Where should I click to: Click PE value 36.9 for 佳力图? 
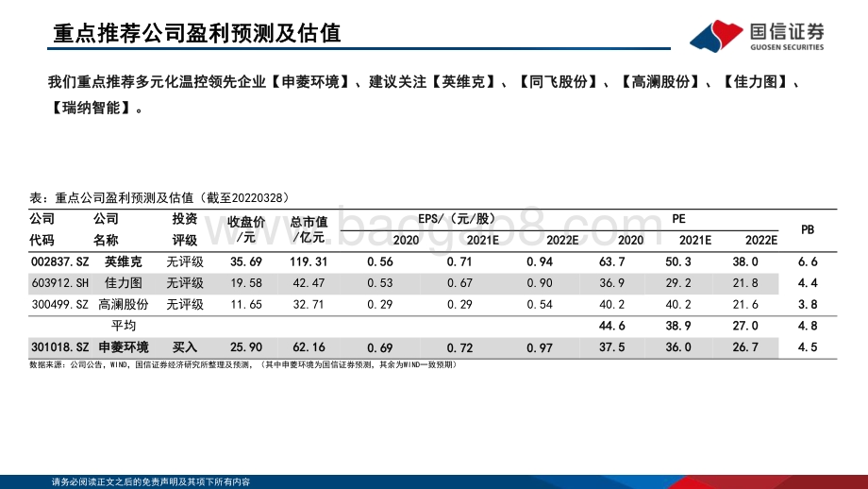click(611, 283)
